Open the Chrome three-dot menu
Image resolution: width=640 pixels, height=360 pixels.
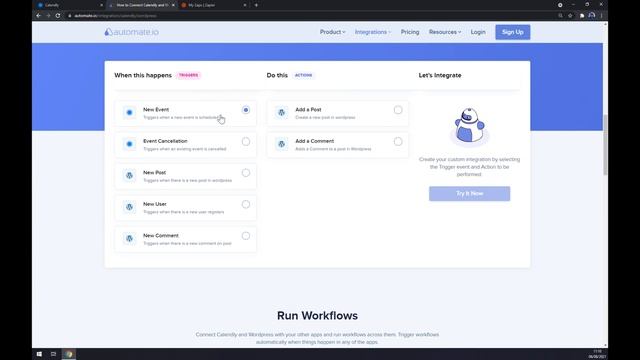pyautogui.click(x=602, y=16)
